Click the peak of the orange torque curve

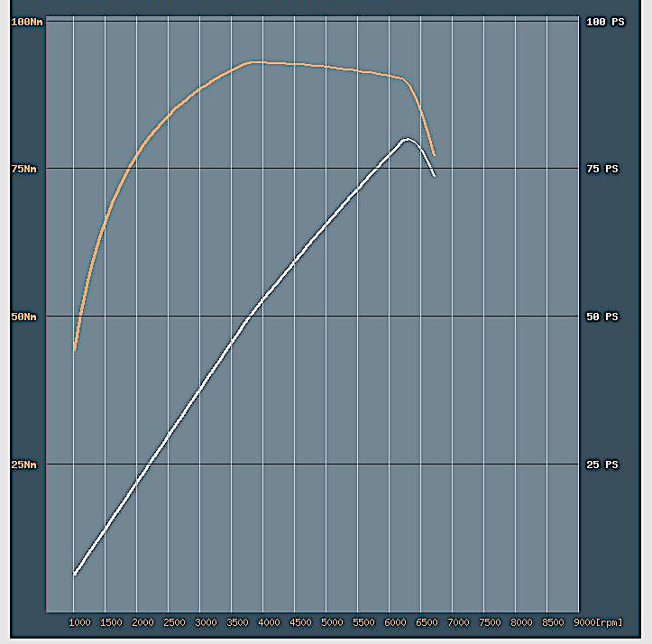[258, 62]
